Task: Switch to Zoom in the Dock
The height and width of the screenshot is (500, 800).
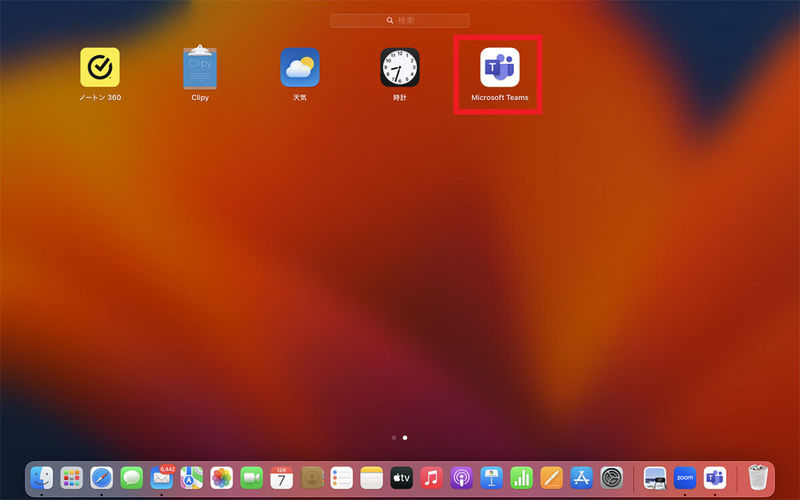Action: tap(685, 478)
